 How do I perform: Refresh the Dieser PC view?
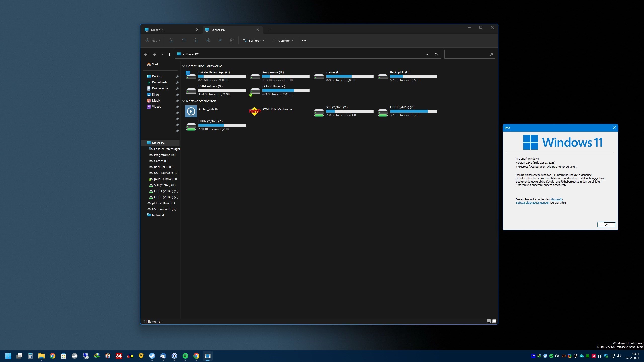pyautogui.click(x=436, y=54)
